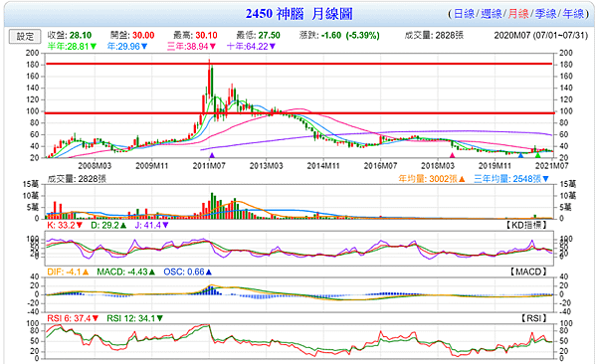Click the pink triangle marker near 2018M03
597x364 pixels.
pos(453,155)
